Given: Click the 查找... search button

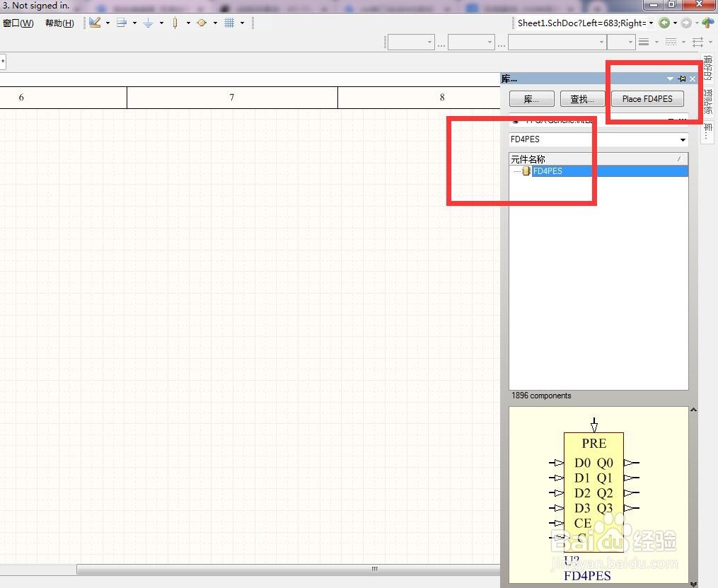Looking at the screenshot, I should pyautogui.click(x=582, y=99).
